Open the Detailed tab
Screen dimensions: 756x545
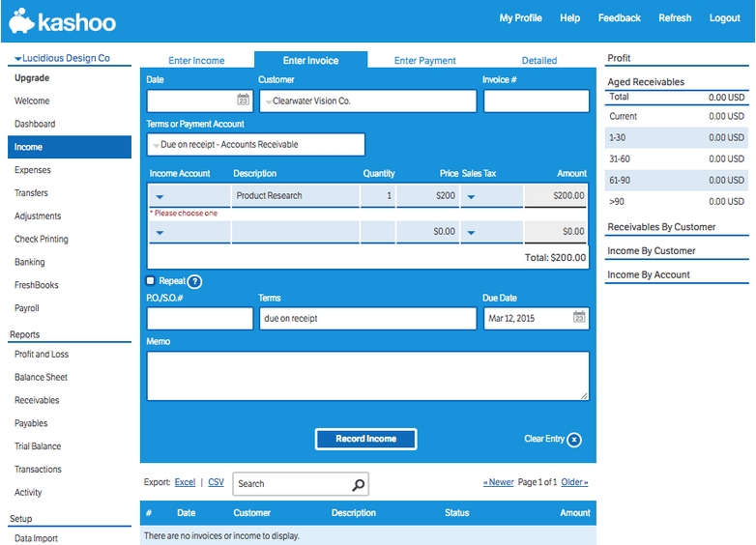coord(539,60)
